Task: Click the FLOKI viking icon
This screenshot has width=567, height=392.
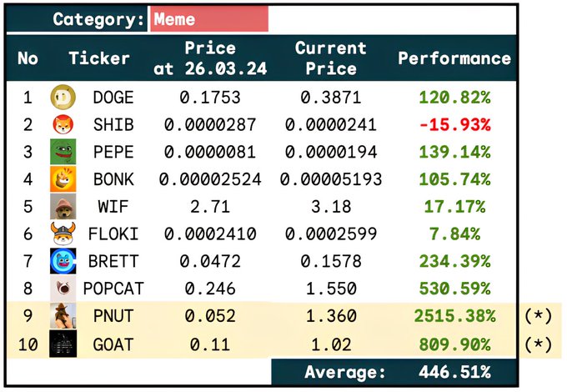Action: coord(63,234)
